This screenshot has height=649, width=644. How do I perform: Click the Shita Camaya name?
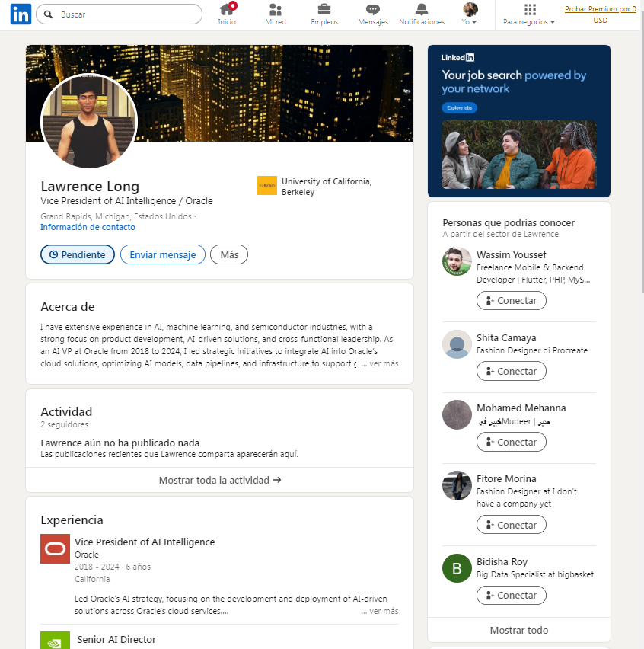click(x=506, y=337)
